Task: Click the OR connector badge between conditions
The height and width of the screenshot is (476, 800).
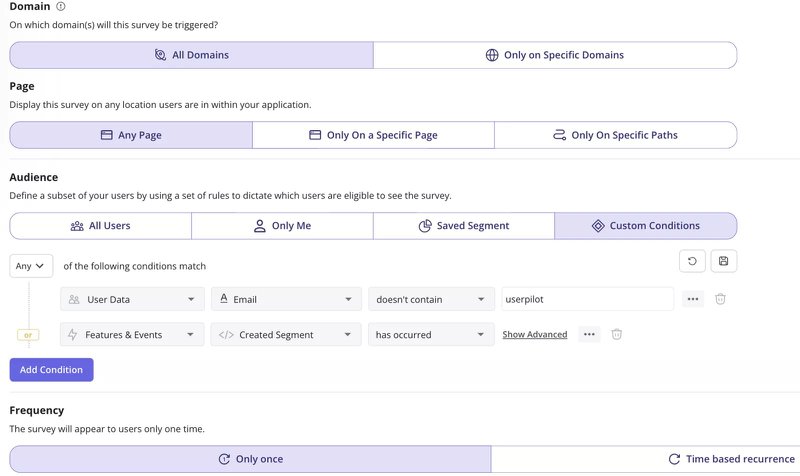Action: [27, 335]
